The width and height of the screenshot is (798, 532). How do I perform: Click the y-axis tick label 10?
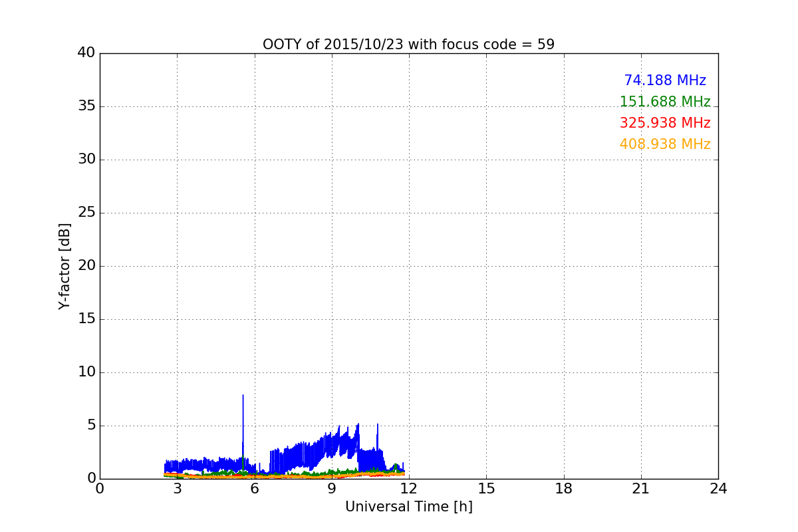pos(86,372)
